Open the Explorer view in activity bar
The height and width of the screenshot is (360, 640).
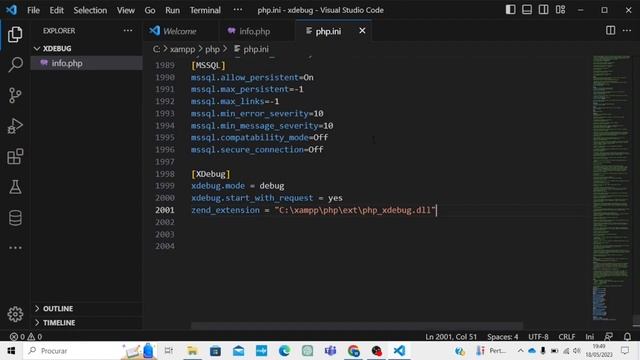point(15,35)
